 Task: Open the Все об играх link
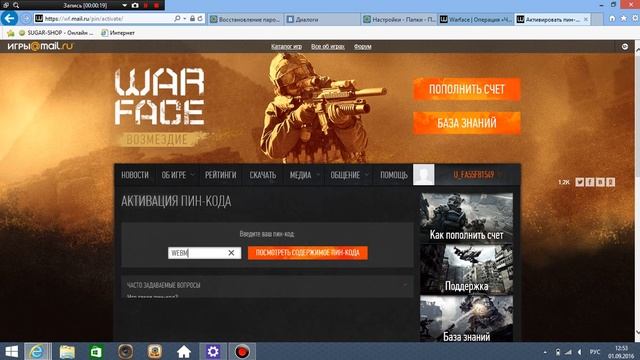pos(328,47)
